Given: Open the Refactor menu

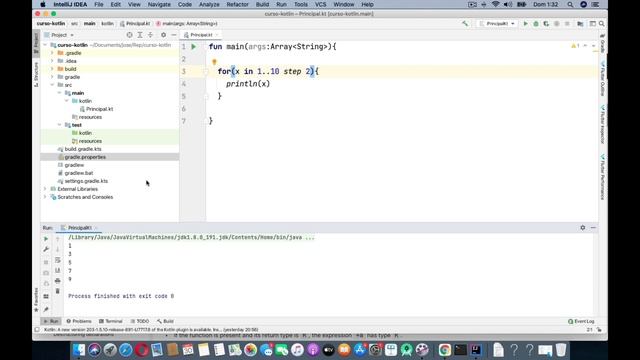Looking at the screenshot, I should point(238,4).
